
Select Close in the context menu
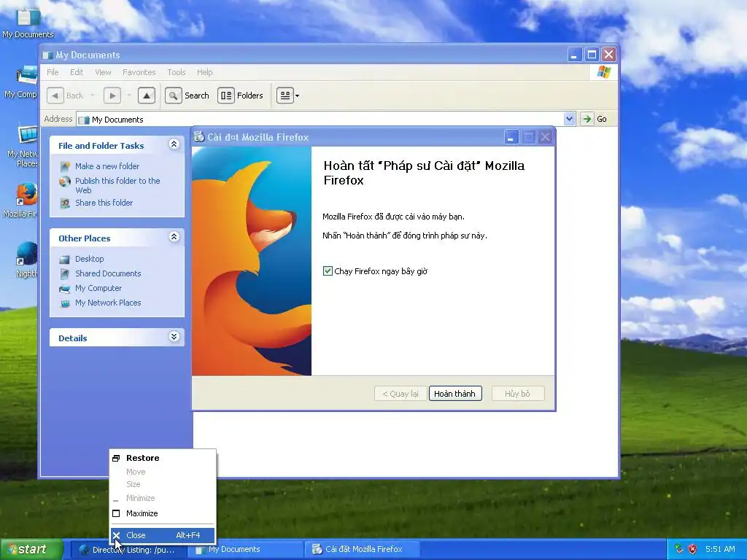pyautogui.click(x=163, y=535)
